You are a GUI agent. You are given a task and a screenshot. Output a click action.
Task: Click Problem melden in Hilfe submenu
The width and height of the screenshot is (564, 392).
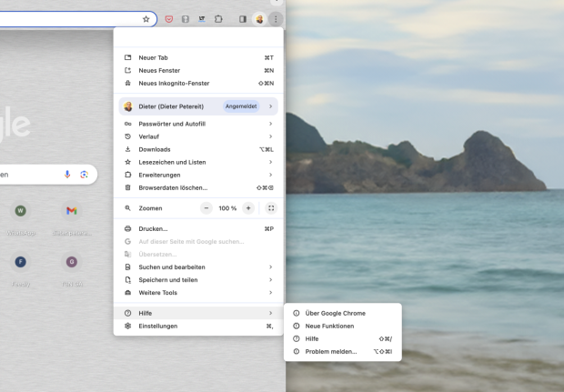pos(331,351)
